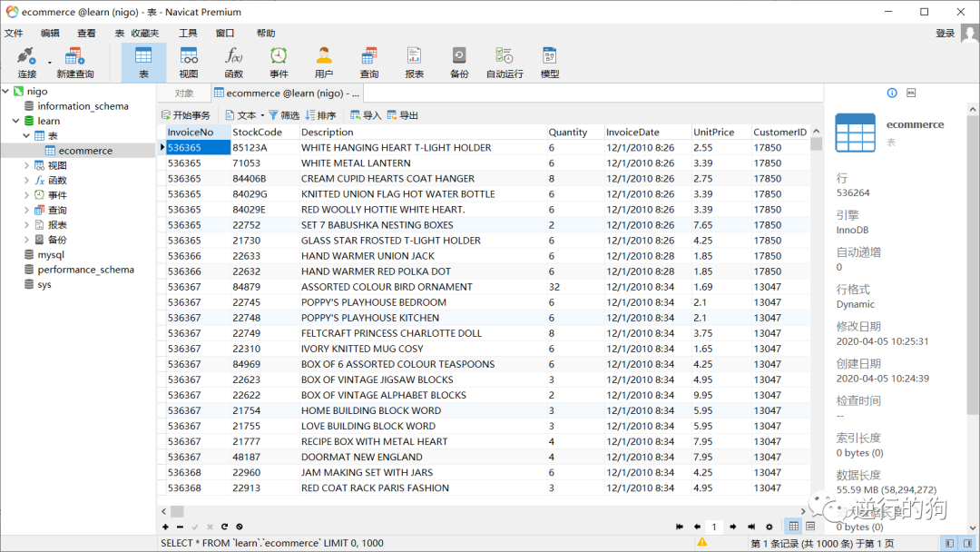Open the 连接 dropdown arrow
Screen dimensions: 980x552
pos(49,63)
